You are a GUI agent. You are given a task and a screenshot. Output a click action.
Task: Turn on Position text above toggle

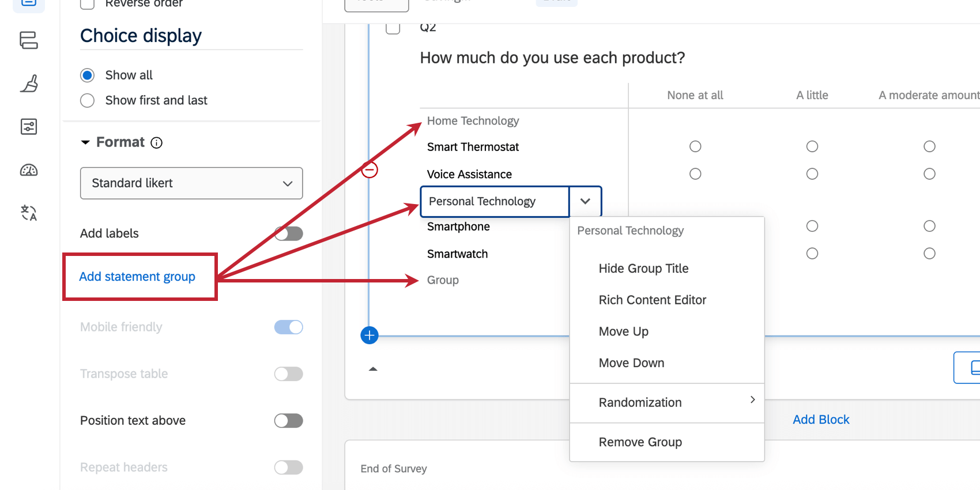click(288, 421)
